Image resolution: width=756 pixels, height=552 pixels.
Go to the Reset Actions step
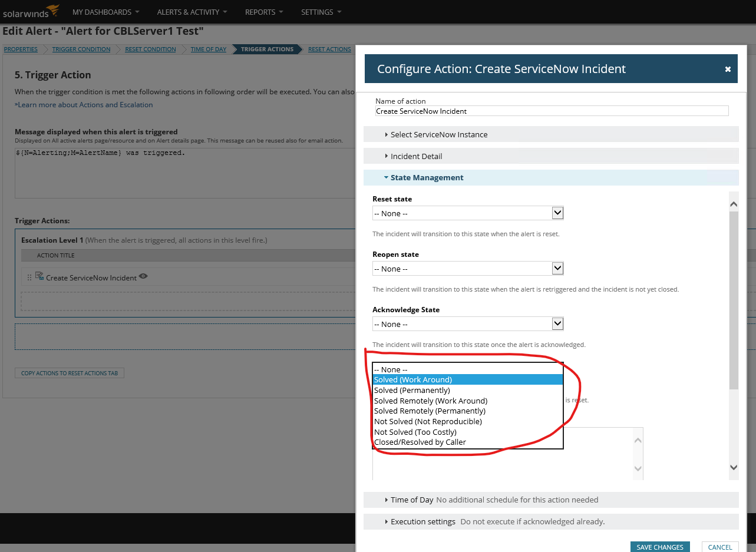[329, 49]
